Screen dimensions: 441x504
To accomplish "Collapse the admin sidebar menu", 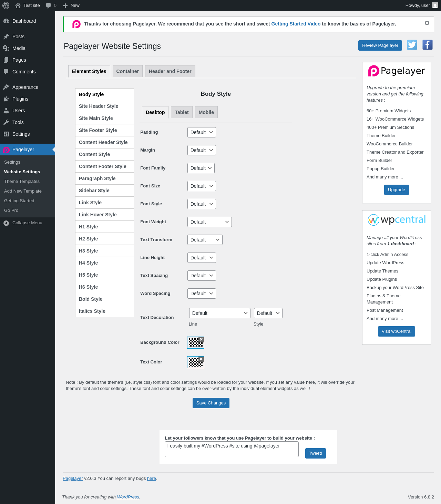I will click(x=23, y=223).
